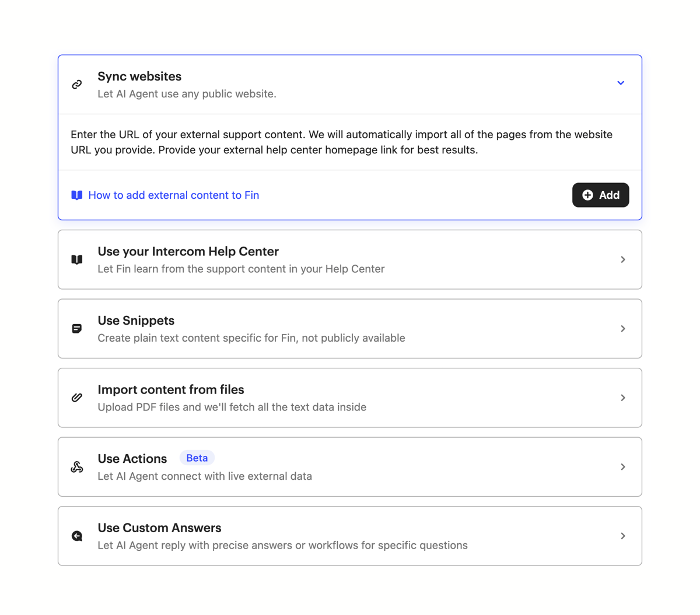Click the Beta badge next to Use Actions

pyautogui.click(x=197, y=458)
